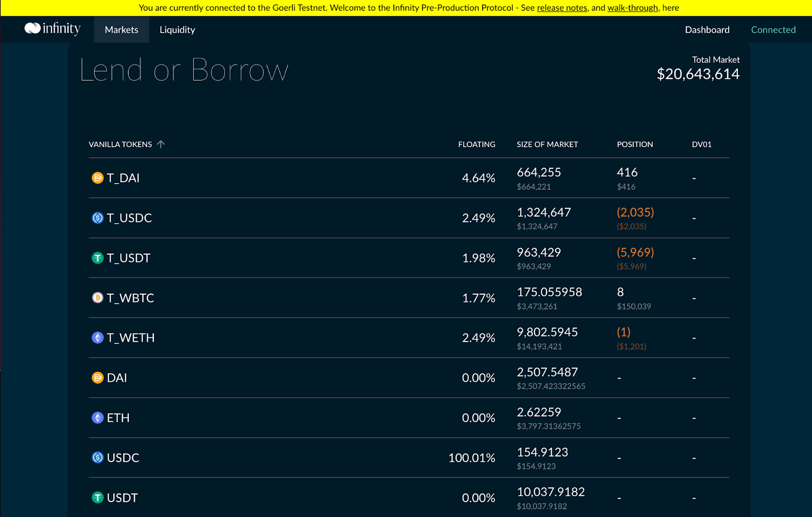Image resolution: width=812 pixels, height=517 pixels.
Task: Click the Connected wallet status
Action: coord(773,29)
